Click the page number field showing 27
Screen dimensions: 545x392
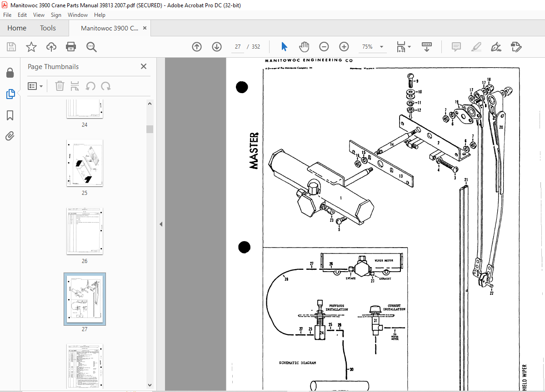[238, 46]
